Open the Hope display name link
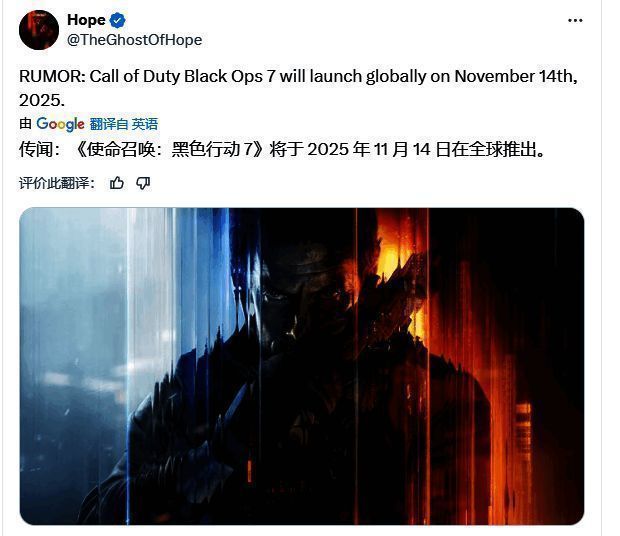 (x=86, y=20)
